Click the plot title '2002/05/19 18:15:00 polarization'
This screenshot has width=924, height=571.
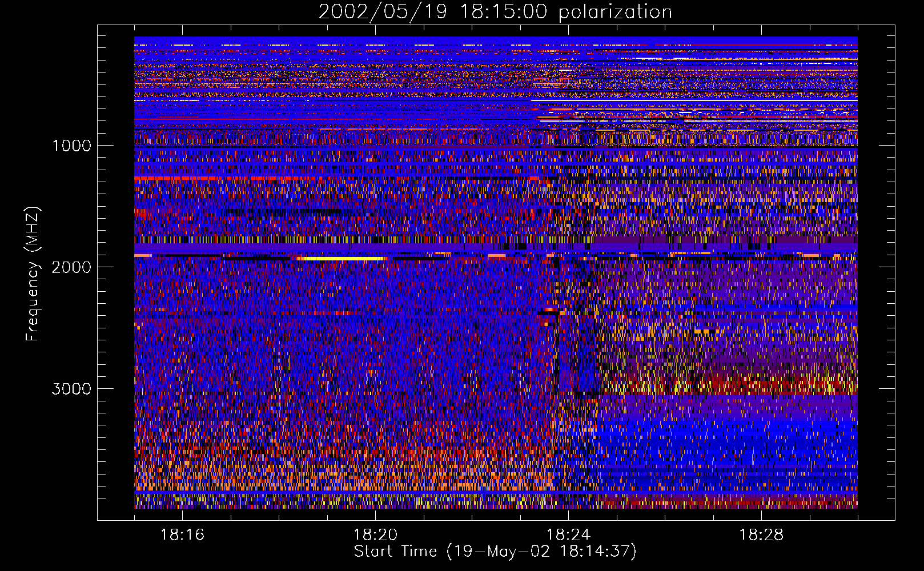click(495, 12)
